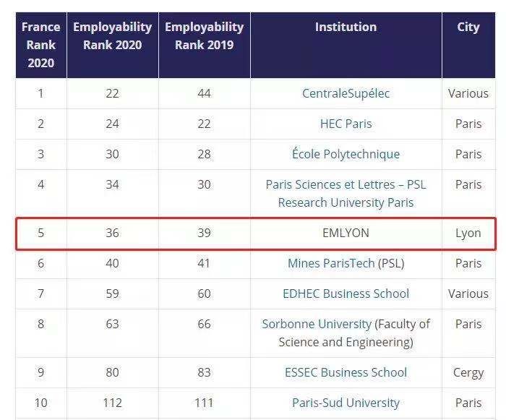This screenshot has width=506, height=420.
Task: Open Paris Sciences et Lettres PSL link
Action: 346,194
